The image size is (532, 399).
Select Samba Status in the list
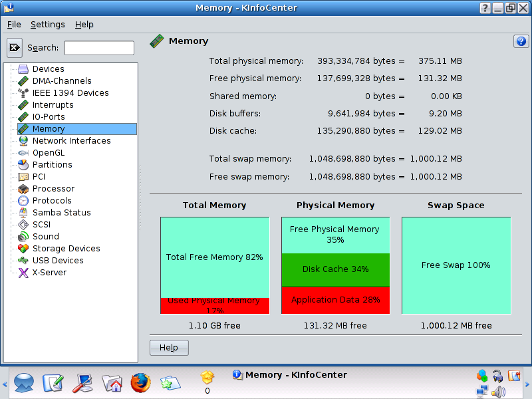click(x=62, y=212)
